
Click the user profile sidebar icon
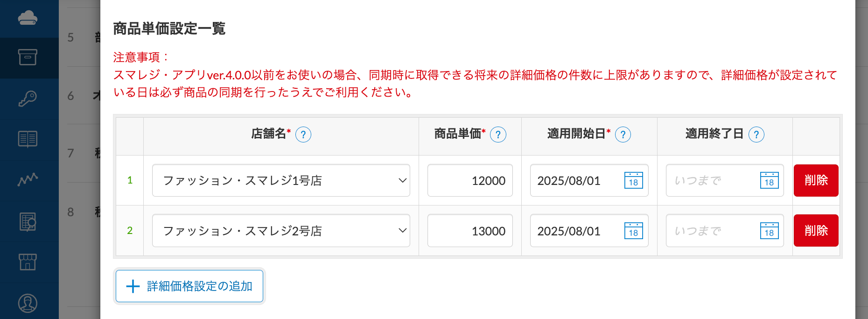(x=28, y=303)
